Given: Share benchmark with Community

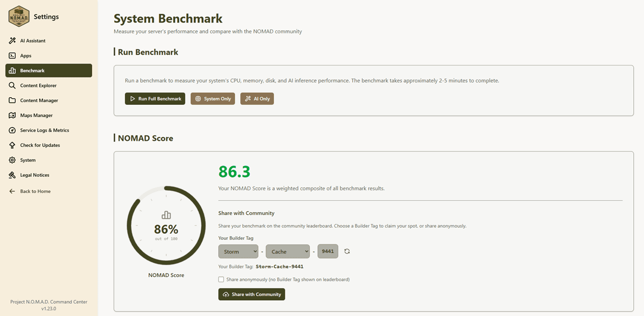Looking at the screenshot, I should tap(251, 294).
